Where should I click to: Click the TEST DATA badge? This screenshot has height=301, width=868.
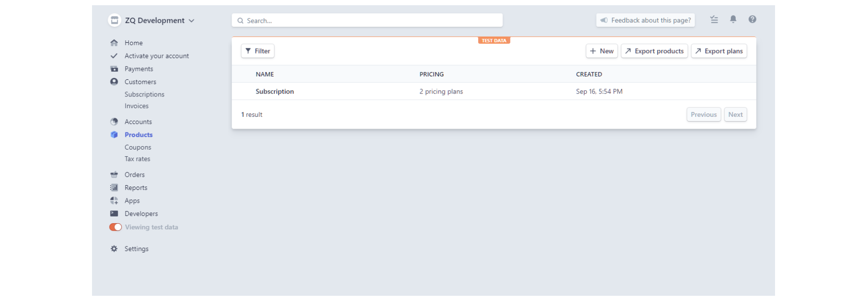pyautogui.click(x=494, y=41)
